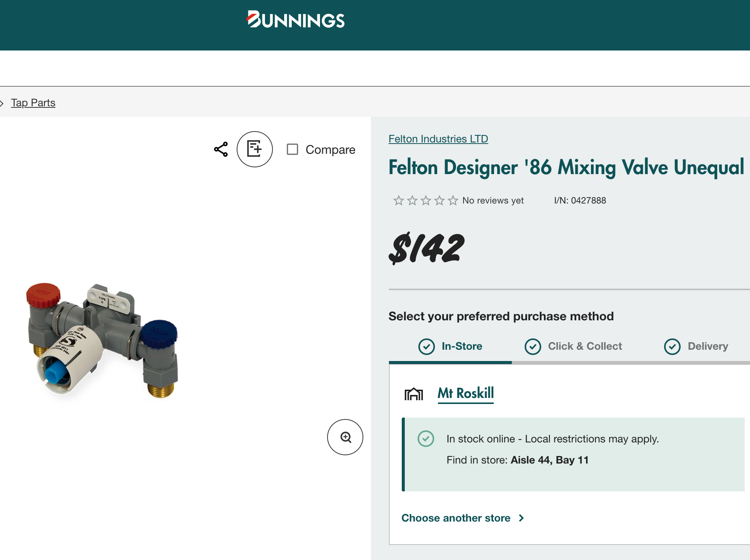This screenshot has width=750, height=560.
Task: Click the Mt Roskill store link
Action: 465,393
